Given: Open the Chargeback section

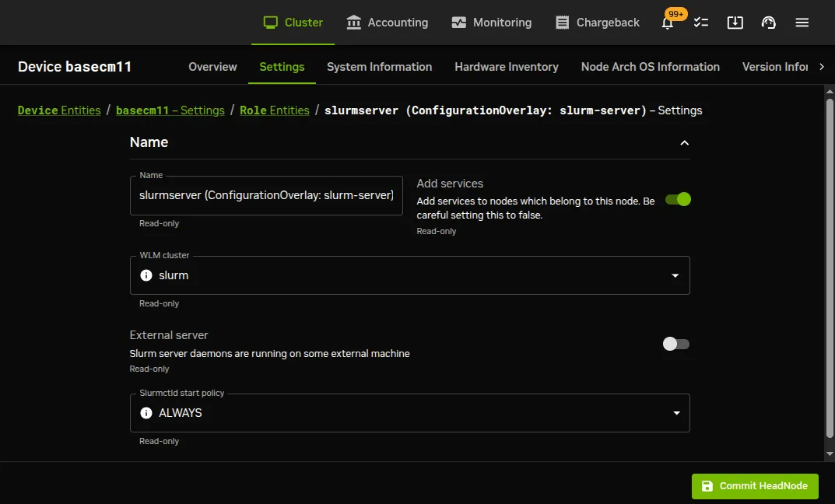Looking at the screenshot, I should 598,23.
